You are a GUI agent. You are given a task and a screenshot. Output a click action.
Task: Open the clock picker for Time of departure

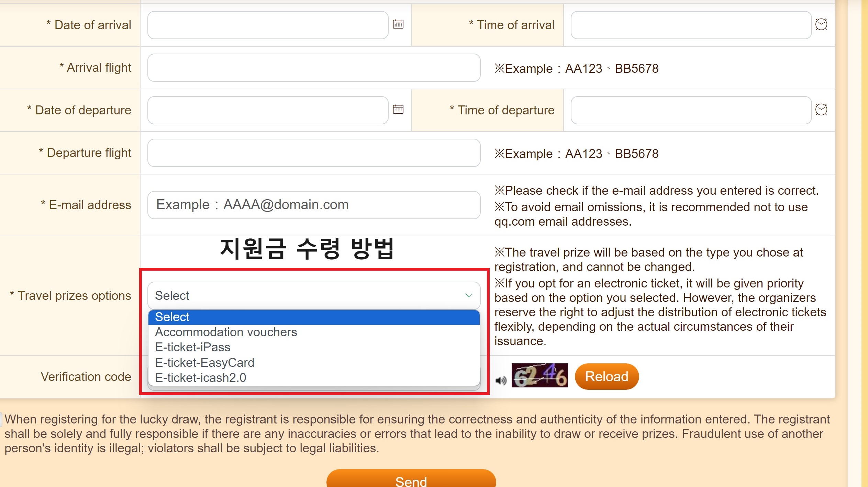pos(822,110)
